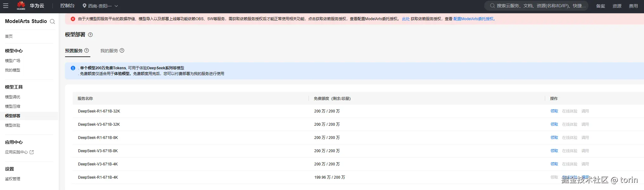This screenshot has width=644, height=190.
Task: Click the external link icon beside 应用实践中心
Action: click(32, 152)
